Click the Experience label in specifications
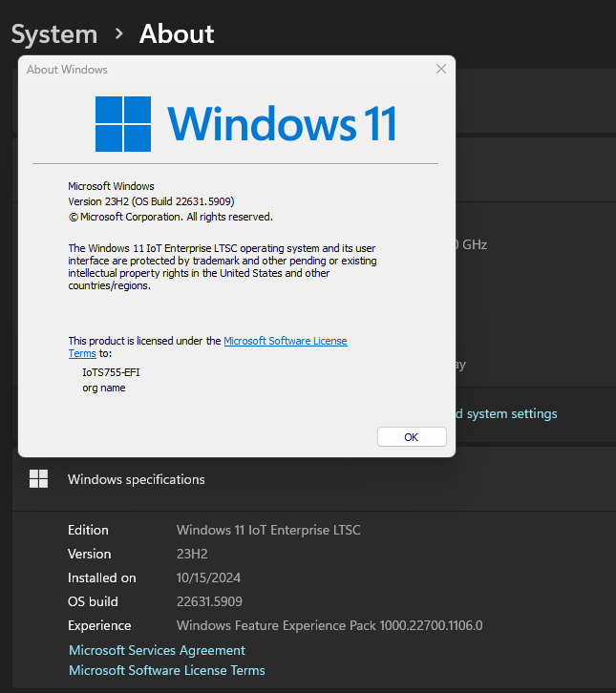This screenshot has width=616, height=693. coord(99,625)
